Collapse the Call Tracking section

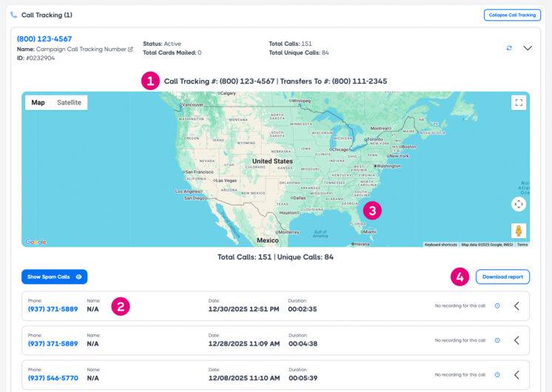pyautogui.click(x=512, y=15)
